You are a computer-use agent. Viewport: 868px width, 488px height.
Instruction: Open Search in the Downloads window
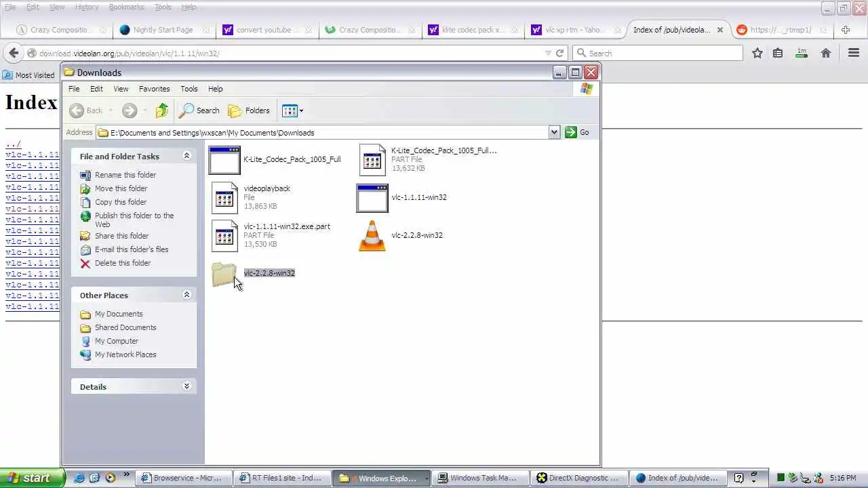199,110
